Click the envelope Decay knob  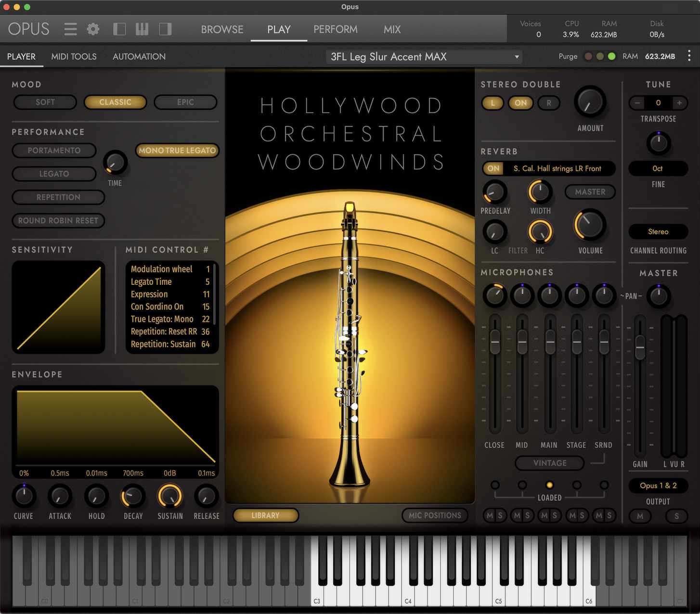[133, 496]
